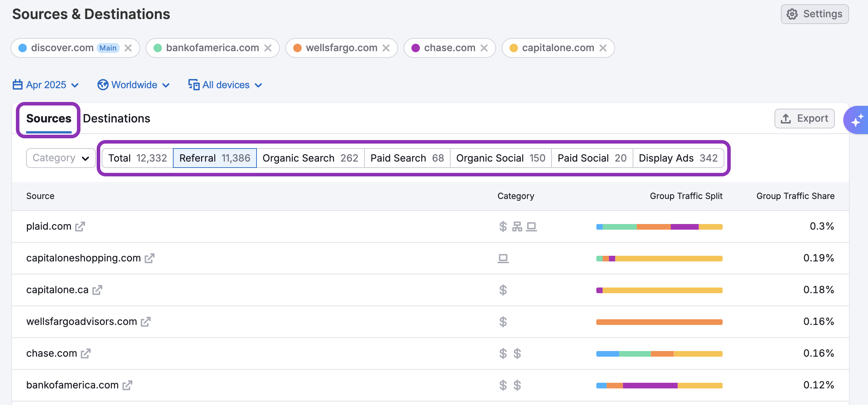Viewport: 868px width, 405px height.
Task: Switch to the Display Ads filter
Action: 678,158
